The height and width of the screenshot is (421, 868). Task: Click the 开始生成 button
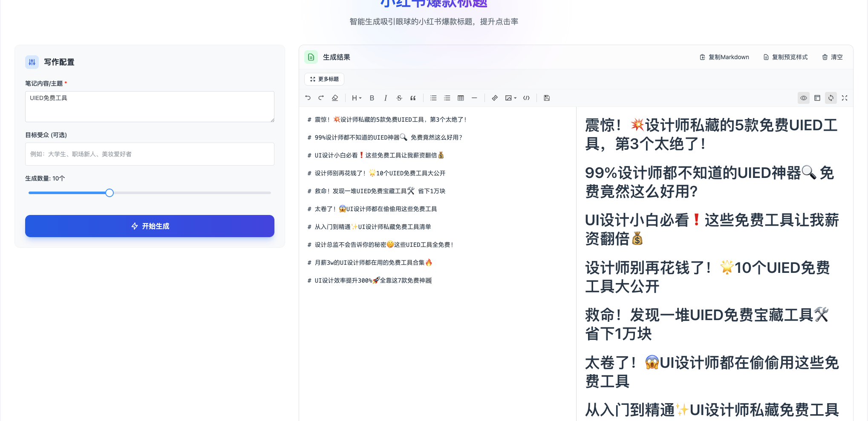coord(150,226)
